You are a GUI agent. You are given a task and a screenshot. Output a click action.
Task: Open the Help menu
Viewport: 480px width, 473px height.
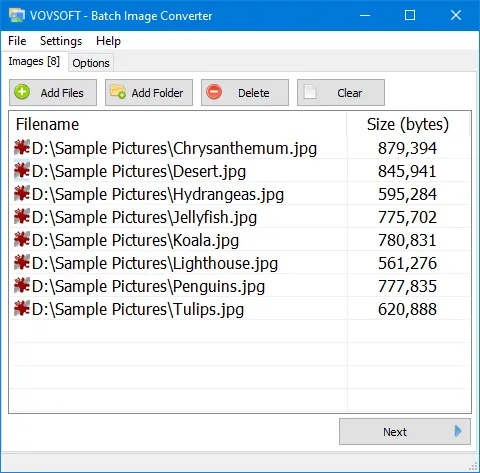[108, 41]
